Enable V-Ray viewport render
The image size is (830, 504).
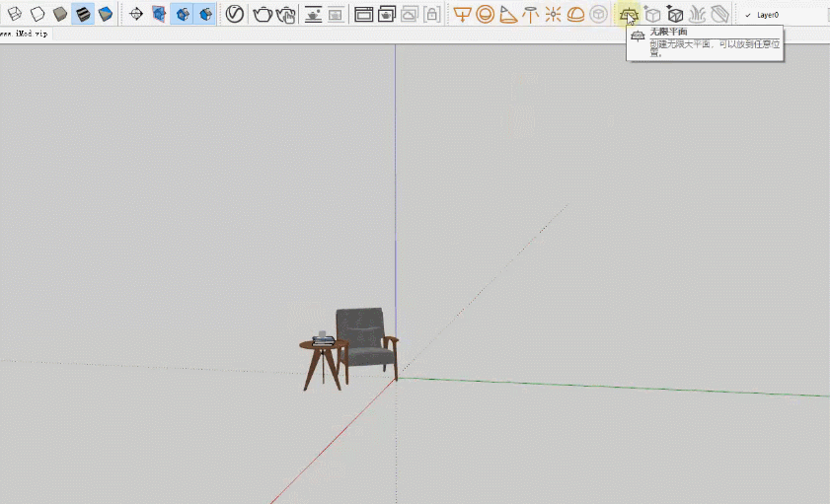pos(313,14)
